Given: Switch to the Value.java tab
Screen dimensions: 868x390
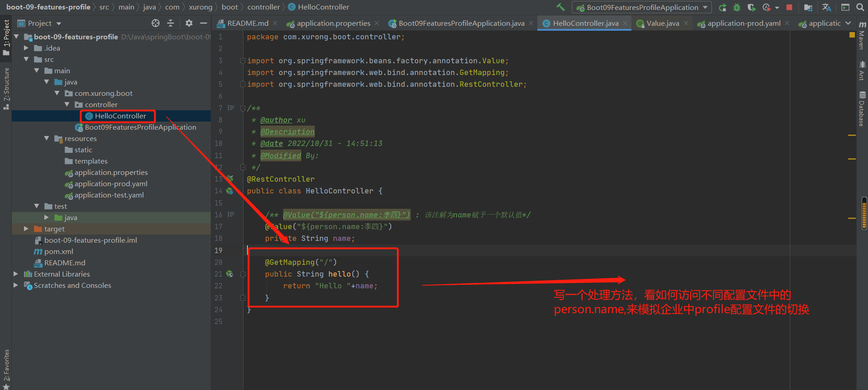Looking at the screenshot, I should coord(663,23).
